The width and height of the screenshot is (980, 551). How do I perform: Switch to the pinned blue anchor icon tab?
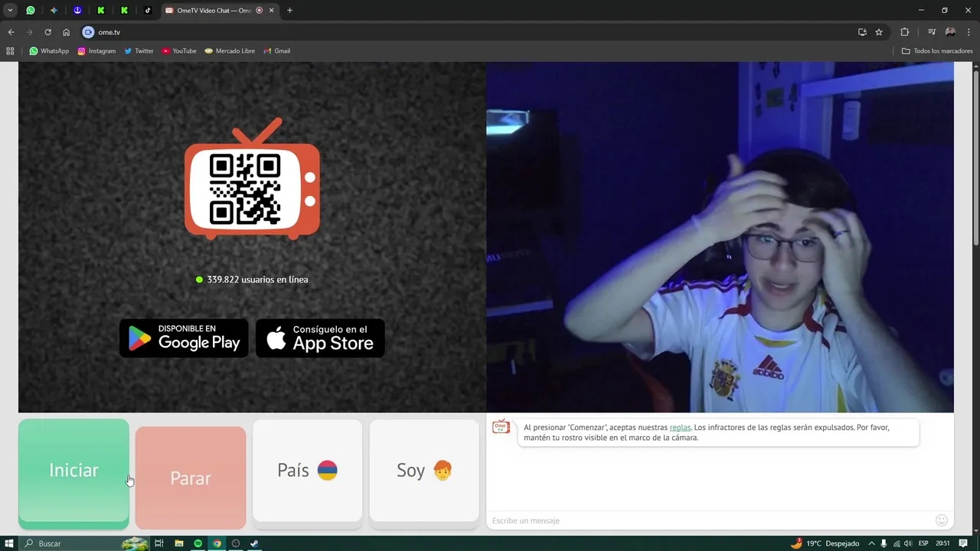tap(77, 11)
